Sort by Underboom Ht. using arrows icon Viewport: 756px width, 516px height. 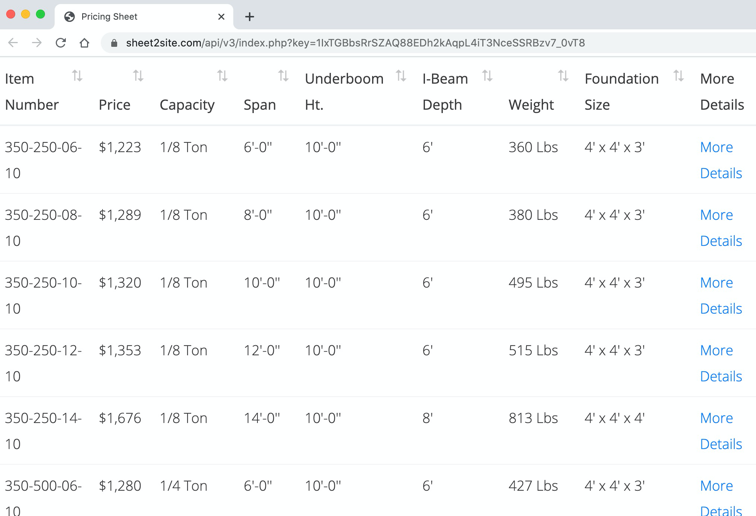point(401,77)
